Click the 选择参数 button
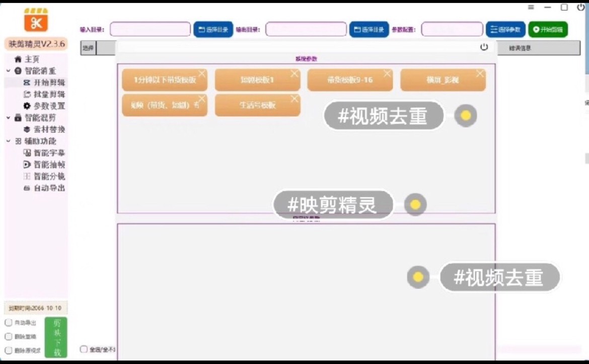 505,29
